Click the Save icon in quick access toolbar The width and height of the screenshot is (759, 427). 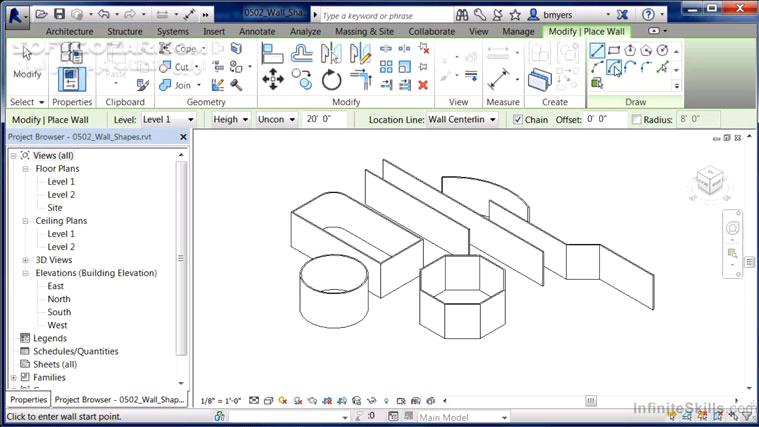click(60, 14)
